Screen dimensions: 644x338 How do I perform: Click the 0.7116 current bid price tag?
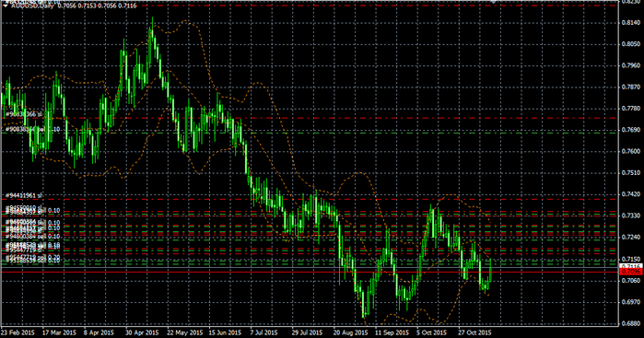click(x=632, y=266)
